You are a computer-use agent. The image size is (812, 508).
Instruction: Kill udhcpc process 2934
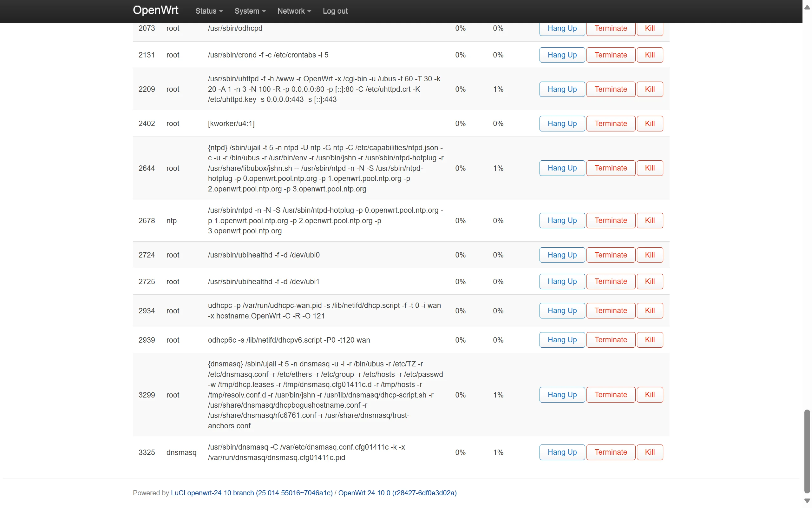(650, 311)
